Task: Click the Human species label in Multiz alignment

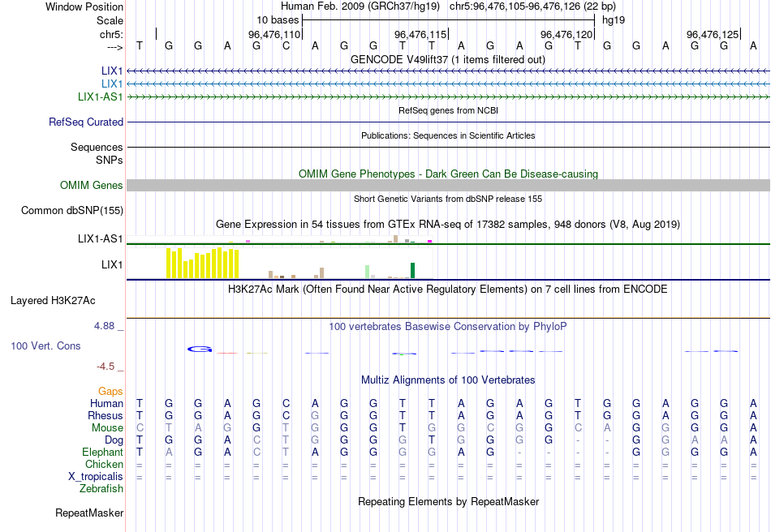Action: pyautogui.click(x=106, y=403)
